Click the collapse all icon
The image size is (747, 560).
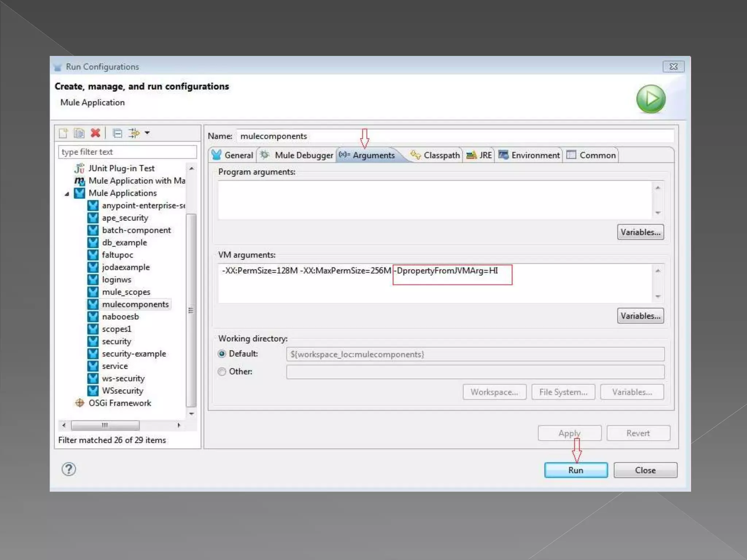117,133
